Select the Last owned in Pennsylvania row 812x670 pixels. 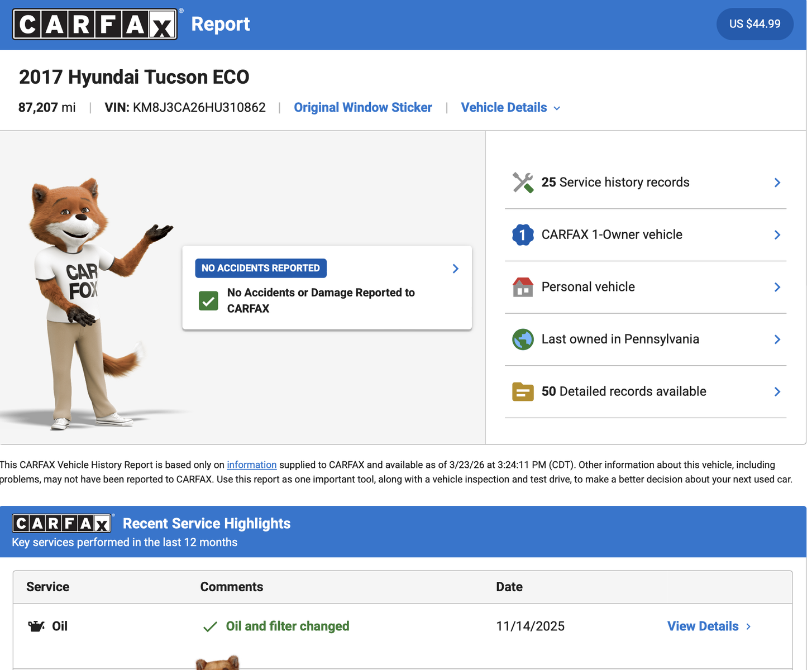(x=620, y=339)
